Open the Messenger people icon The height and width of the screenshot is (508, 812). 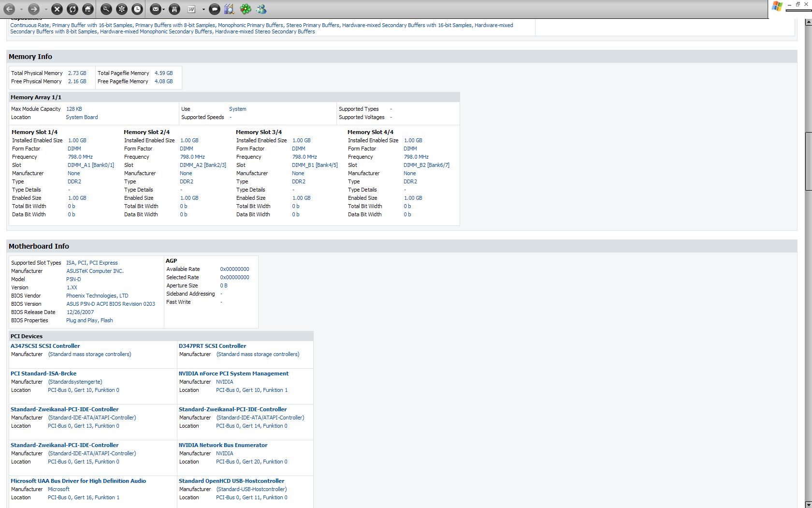[x=261, y=9]
